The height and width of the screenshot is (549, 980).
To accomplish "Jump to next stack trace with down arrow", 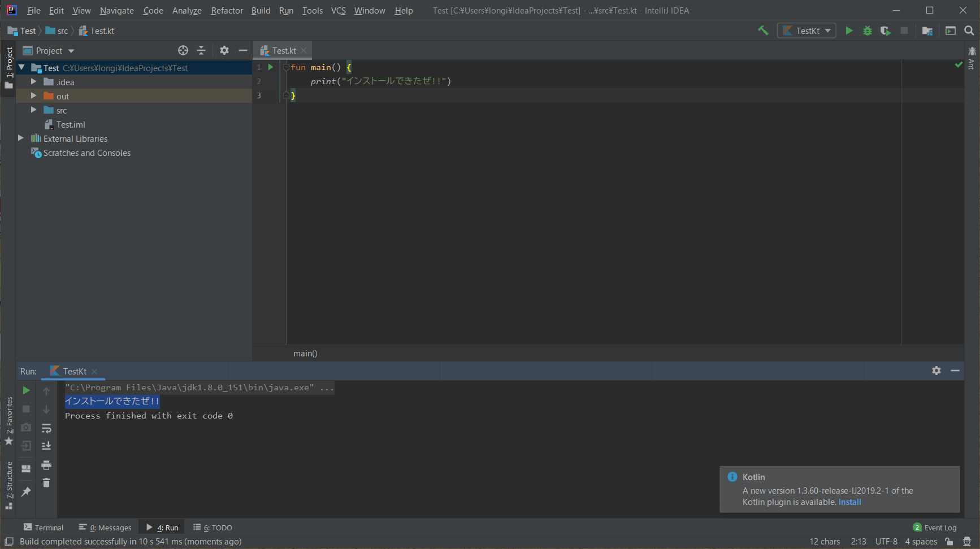I will pos(46,409).
